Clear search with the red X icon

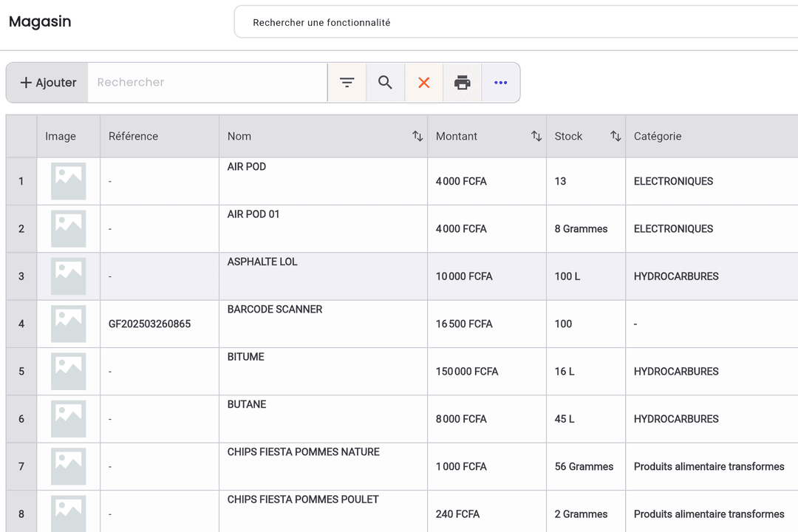424,83
